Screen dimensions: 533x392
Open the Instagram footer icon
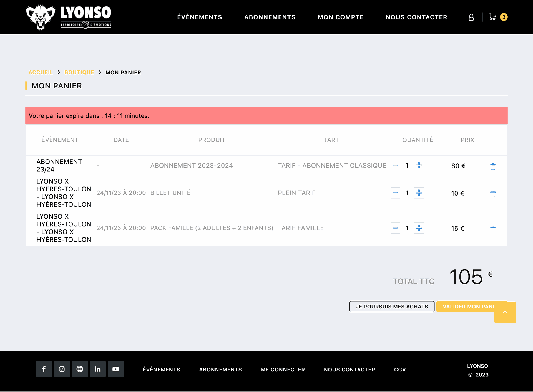point(62,369)
